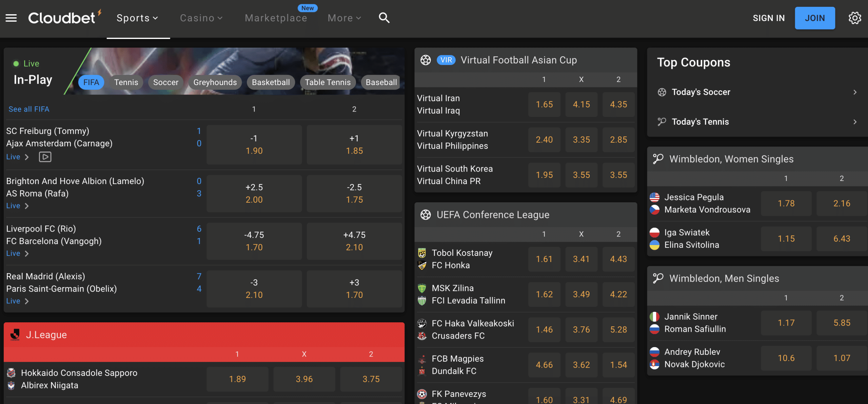Viewport: 868px width, 404px height.
Task: Click the search magnifier icon
Action: (384, 18)
